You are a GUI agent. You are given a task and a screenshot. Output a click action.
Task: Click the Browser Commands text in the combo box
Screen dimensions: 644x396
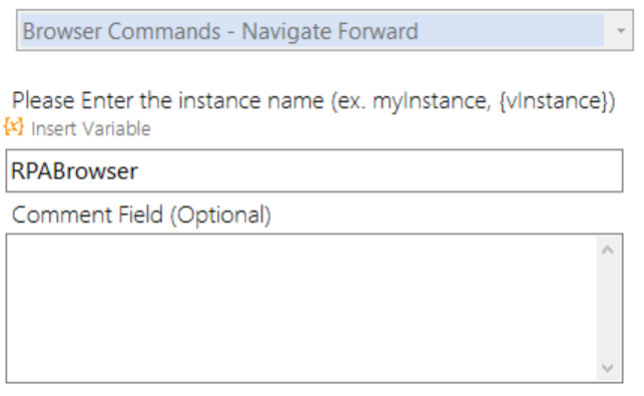tap(122, 32)
